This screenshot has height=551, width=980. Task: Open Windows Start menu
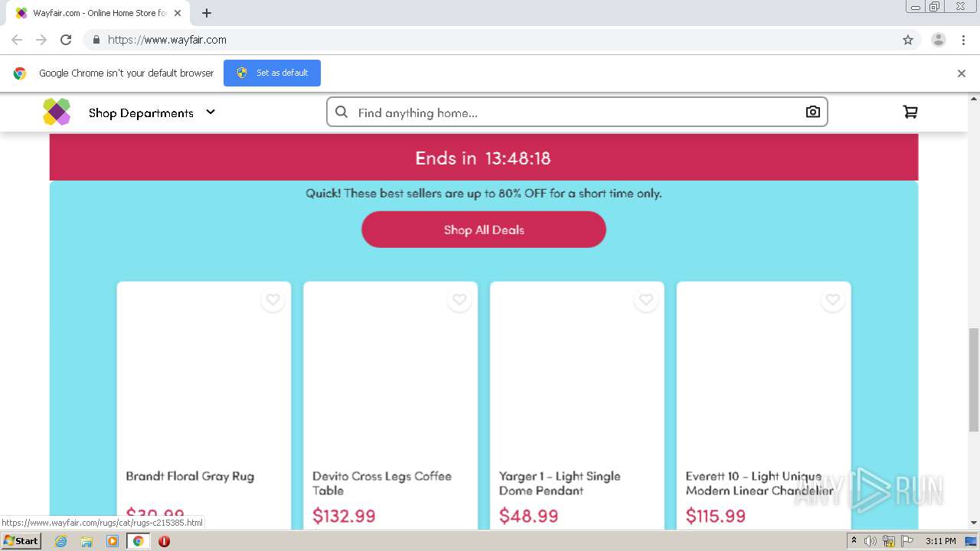tap(21, 540)
